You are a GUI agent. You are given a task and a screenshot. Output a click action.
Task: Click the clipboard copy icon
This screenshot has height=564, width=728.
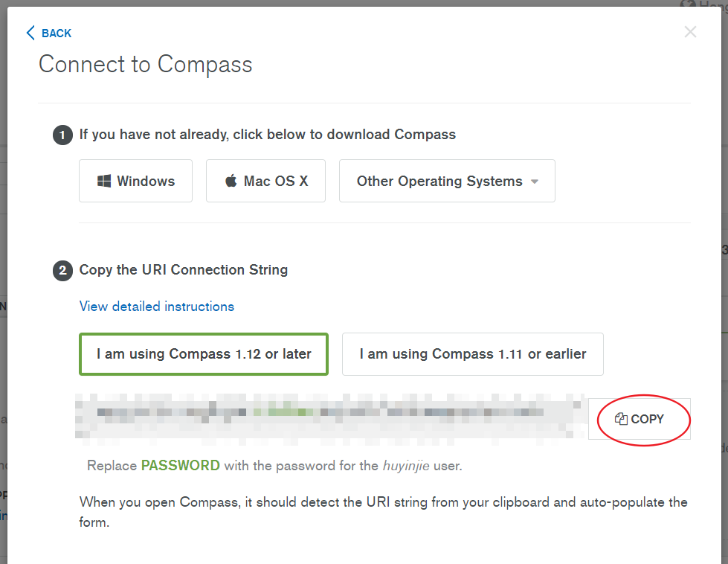tap(621, 419)
